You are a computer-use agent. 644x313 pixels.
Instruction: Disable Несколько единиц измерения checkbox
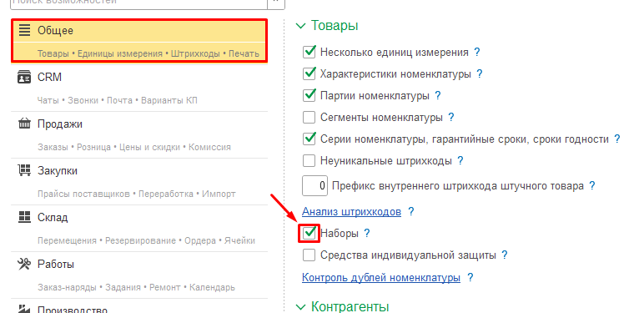(309, 52)
